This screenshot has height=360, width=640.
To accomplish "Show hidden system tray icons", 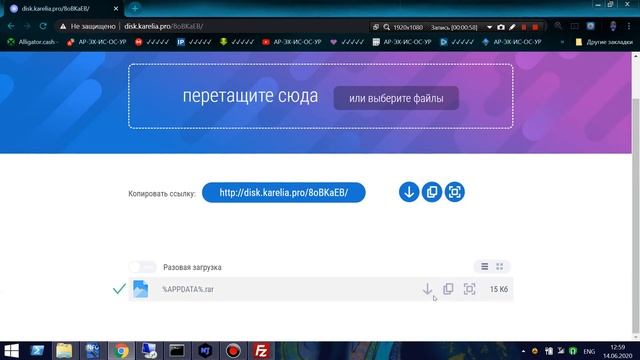I will point(523,351).
